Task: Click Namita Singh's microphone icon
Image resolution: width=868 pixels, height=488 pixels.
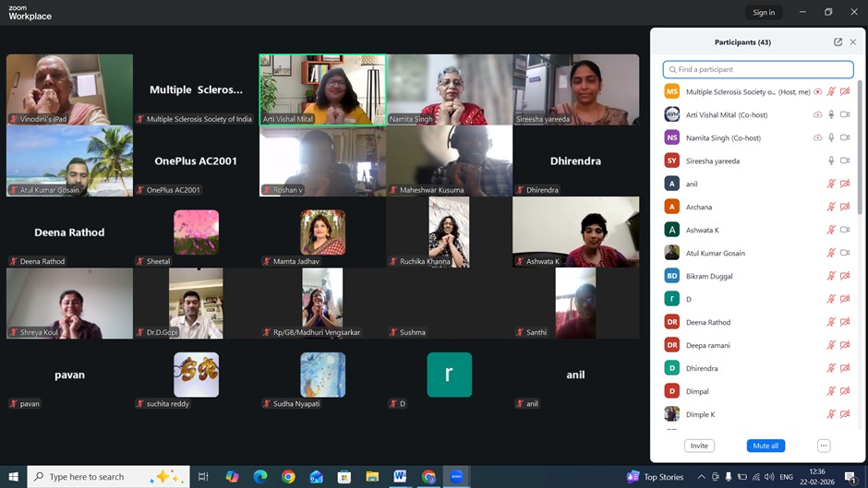Action: pos(831,137)
